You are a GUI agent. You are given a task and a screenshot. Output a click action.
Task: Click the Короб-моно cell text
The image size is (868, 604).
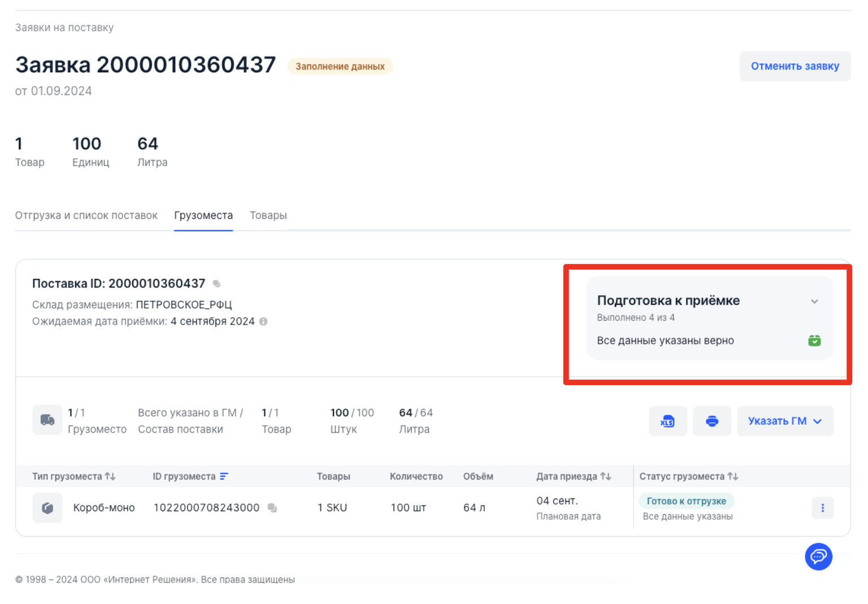104,508
